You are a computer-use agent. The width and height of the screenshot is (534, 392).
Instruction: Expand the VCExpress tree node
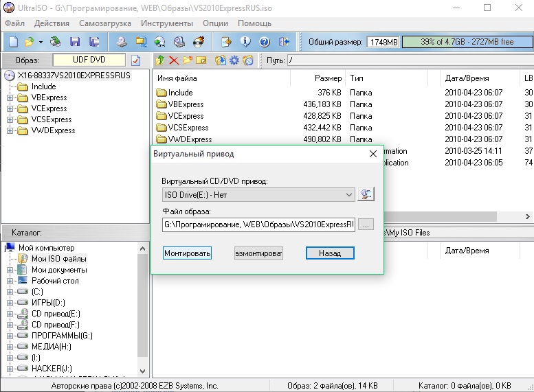pos(10,109)
